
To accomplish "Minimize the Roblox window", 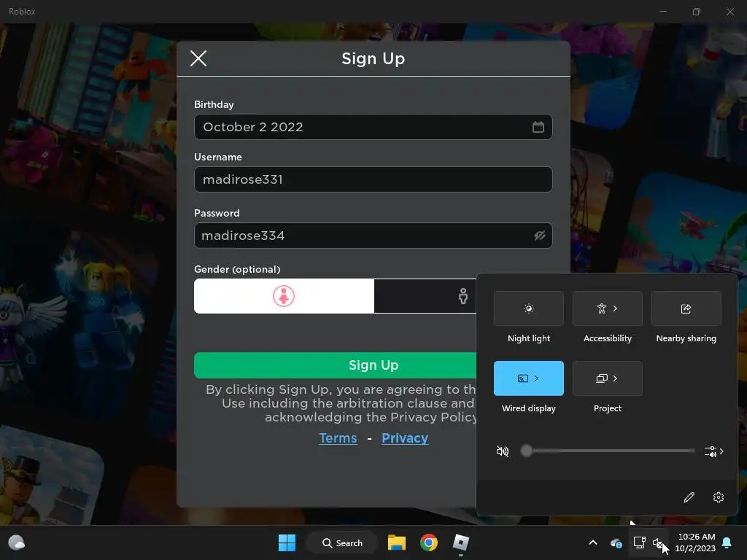I will click(x=662, y=12).
